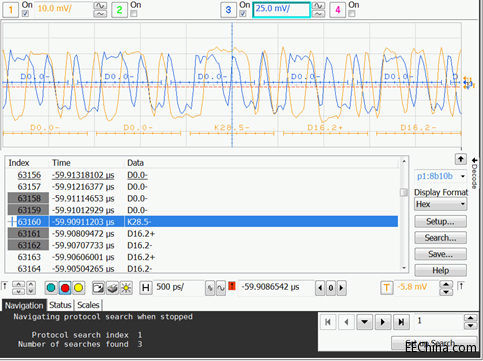
Task: Click the teal circle button
Action: 51,288
